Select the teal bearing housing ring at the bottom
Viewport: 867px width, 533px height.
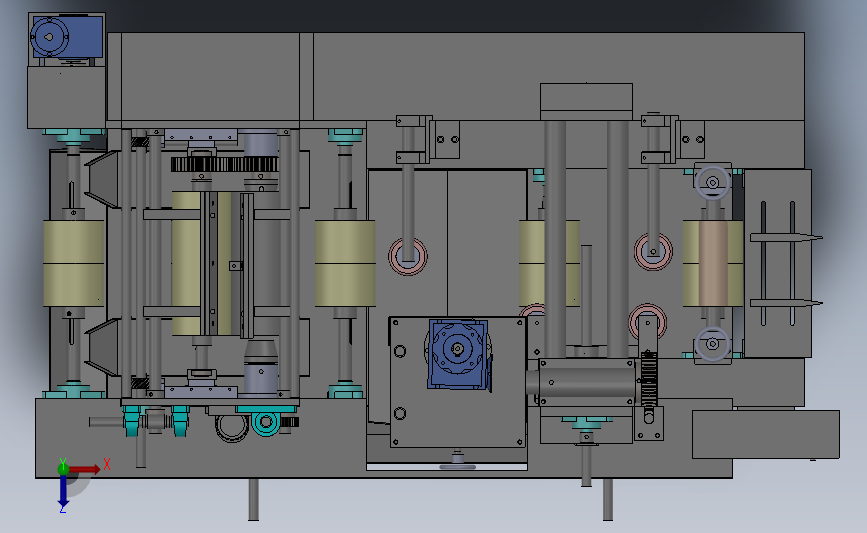pyautogui.click(x=266, y=422)
